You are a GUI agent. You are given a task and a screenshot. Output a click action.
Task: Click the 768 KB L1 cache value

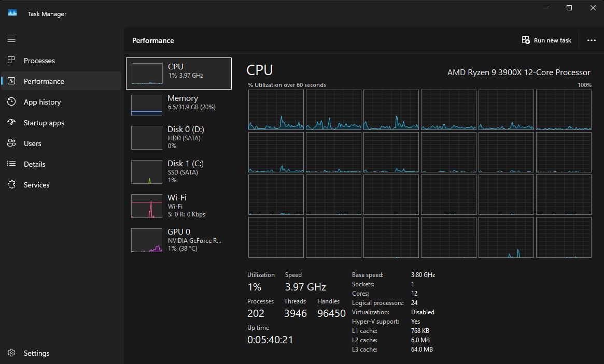(420, 330)
